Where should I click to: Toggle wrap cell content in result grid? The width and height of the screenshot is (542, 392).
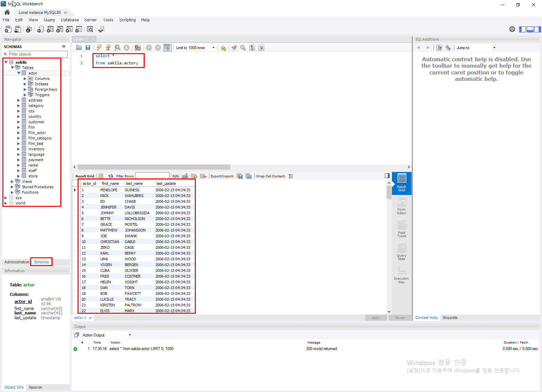point(291,176)
